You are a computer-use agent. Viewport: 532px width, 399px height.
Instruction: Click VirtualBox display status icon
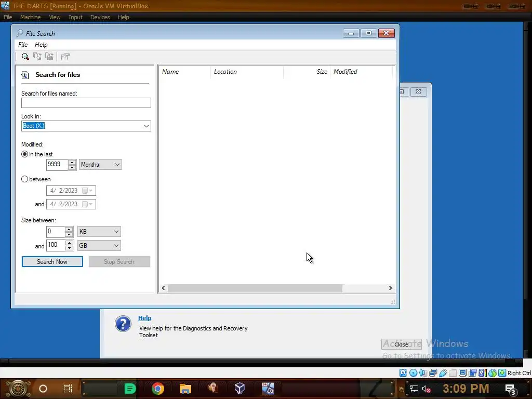click(x=462, y=373)
